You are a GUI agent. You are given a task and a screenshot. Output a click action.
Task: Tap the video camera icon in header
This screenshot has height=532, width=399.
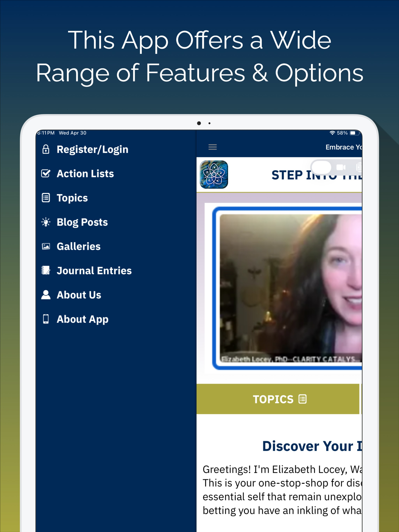pyautogui.click(x=341, y=167)
